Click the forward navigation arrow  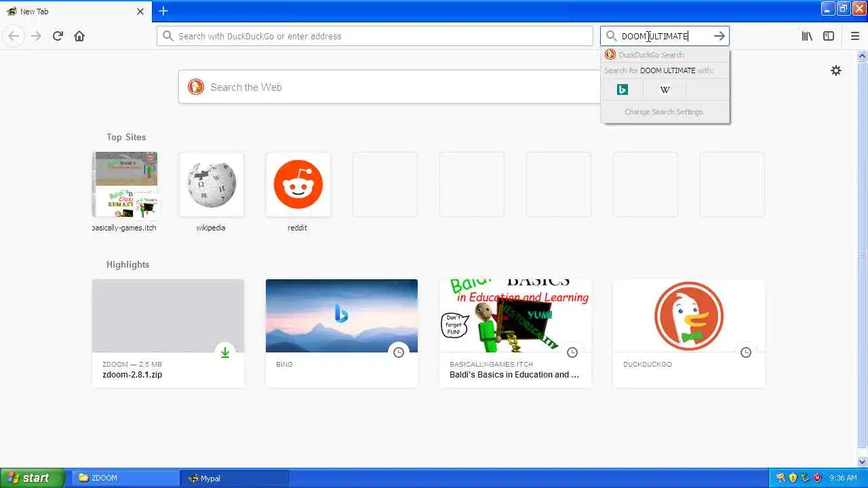[36, 36]
